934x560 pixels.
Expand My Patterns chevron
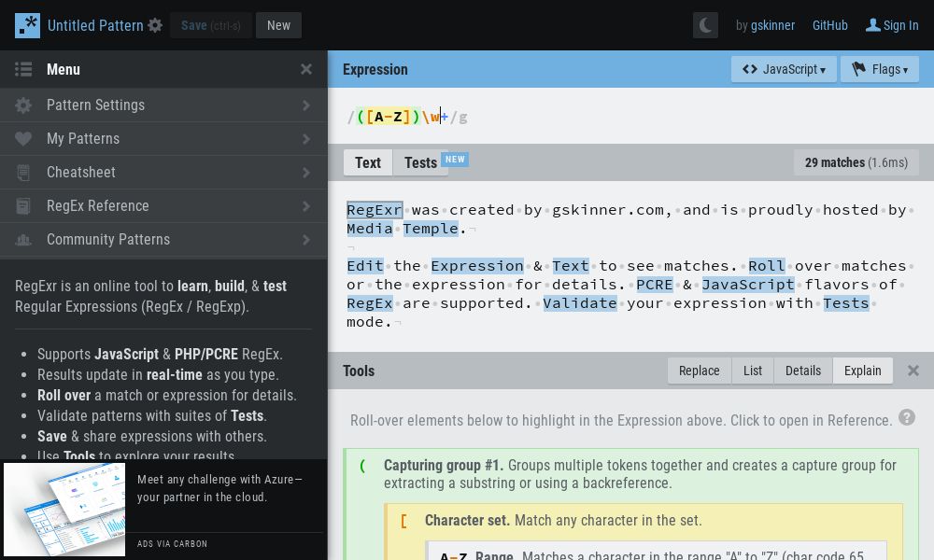coord(306,139)
